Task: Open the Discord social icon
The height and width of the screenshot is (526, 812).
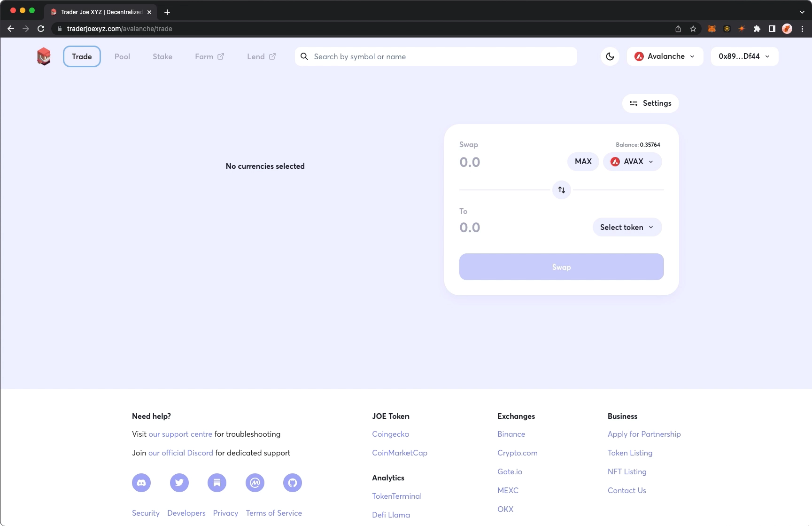Action: click(141, 483)
